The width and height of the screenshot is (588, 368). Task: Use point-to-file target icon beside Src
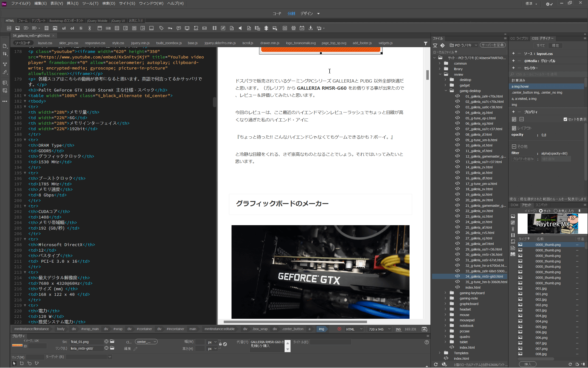pos(106,342)
